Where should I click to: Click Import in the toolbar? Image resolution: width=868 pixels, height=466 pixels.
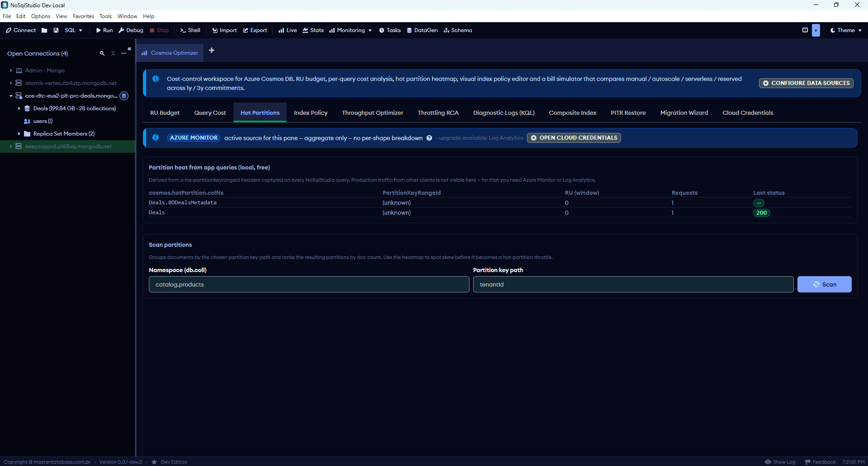(224, 30)
